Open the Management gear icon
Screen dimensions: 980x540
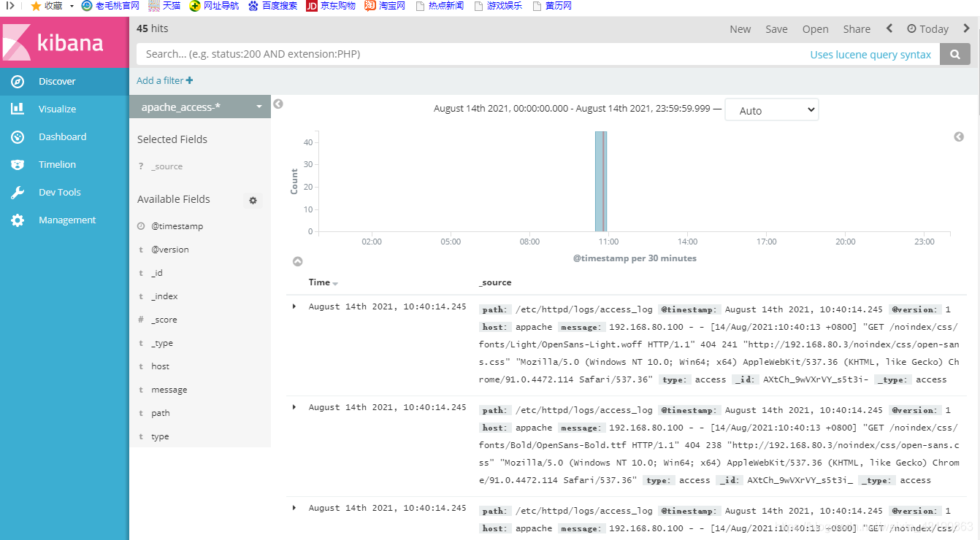[x=18, y=220]
